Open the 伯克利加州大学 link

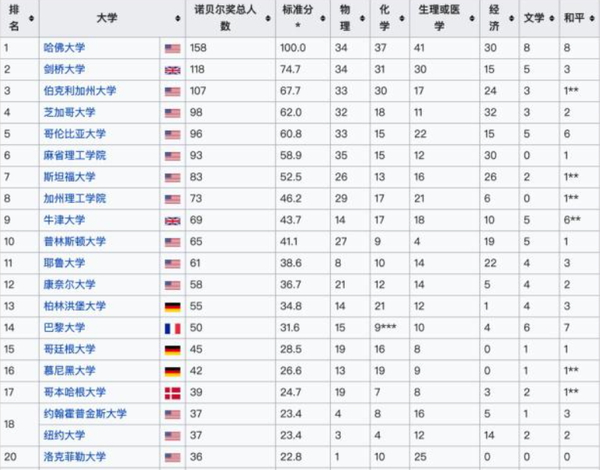[x=80, y=91]
